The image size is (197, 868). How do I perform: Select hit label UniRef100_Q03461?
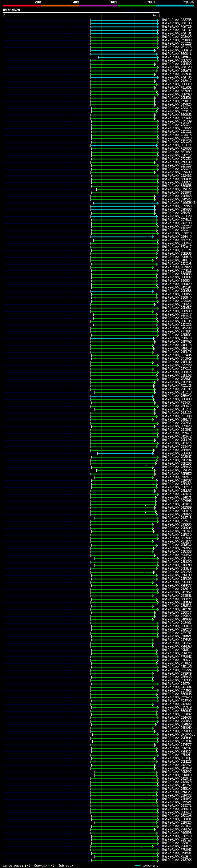tap(177, 623)
